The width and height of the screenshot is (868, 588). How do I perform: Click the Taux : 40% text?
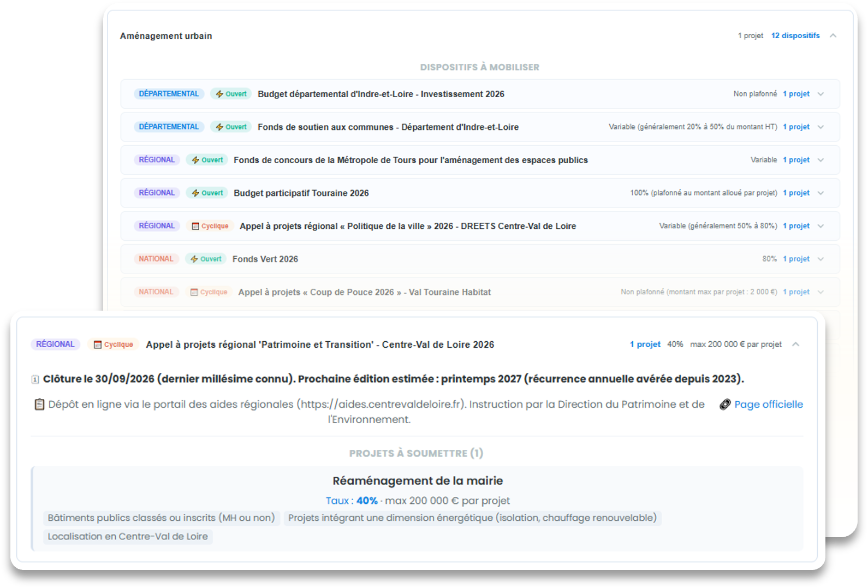352,501
